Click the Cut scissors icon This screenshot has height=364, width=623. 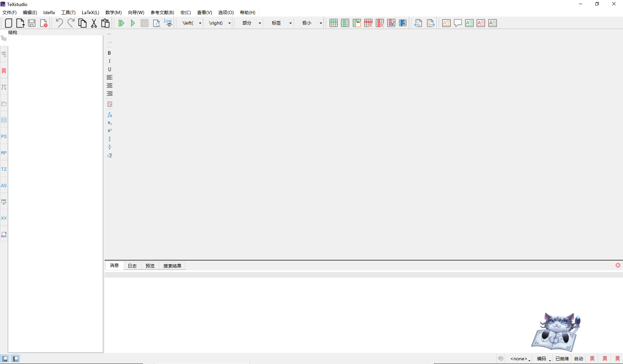pyautogui.click(x=94, y=23)
